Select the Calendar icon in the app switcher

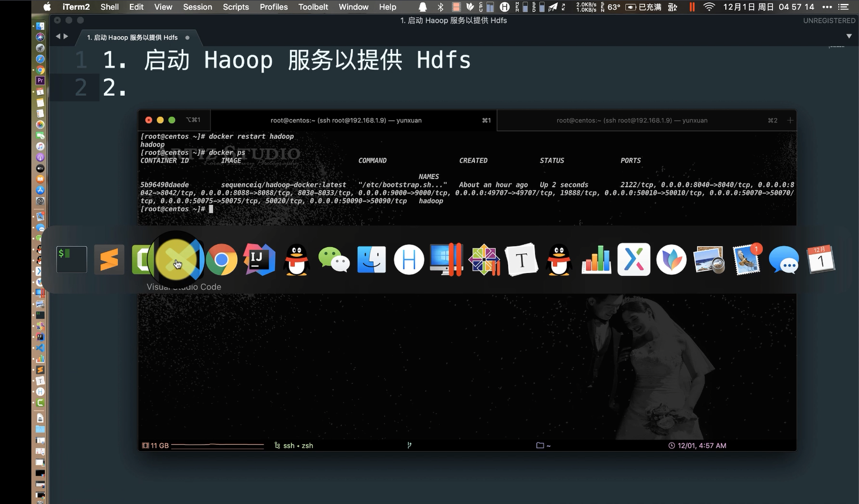(822, 260)
